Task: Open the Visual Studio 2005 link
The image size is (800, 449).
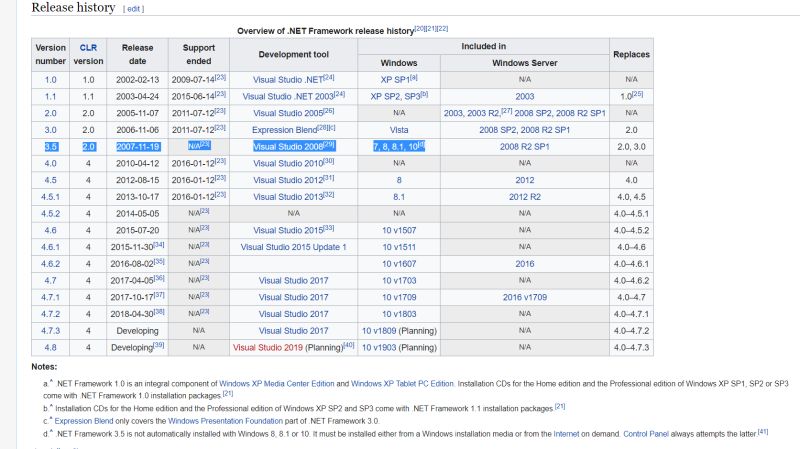Action: 288,113
